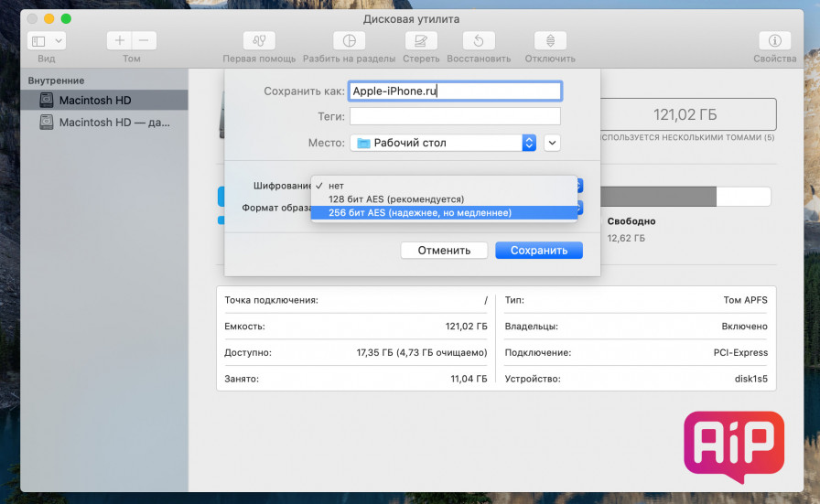
Task: Choose encryption option нет
Action: click(444, 186)
